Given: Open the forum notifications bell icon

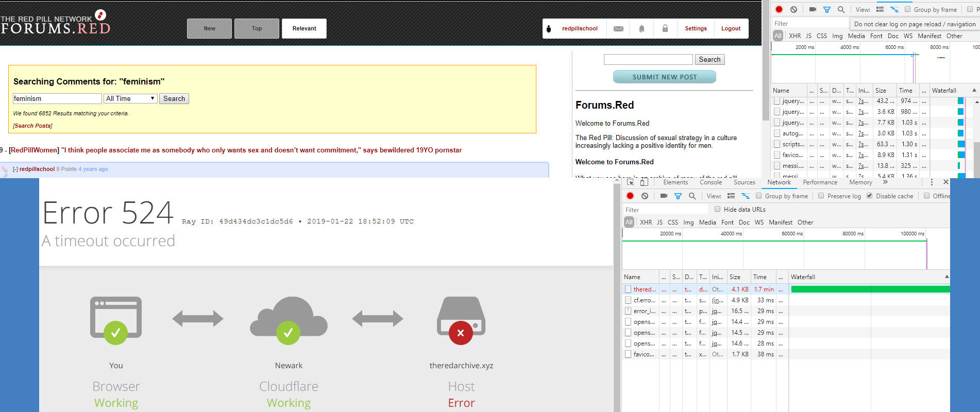Looking at the screenshot, I should (641, 29).
